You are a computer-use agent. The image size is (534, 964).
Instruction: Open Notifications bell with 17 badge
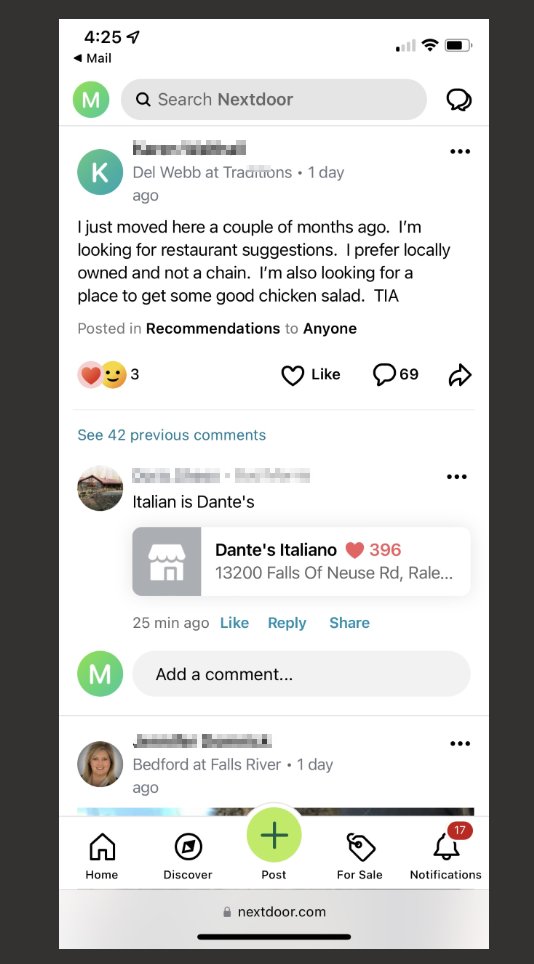pos(446,856)
